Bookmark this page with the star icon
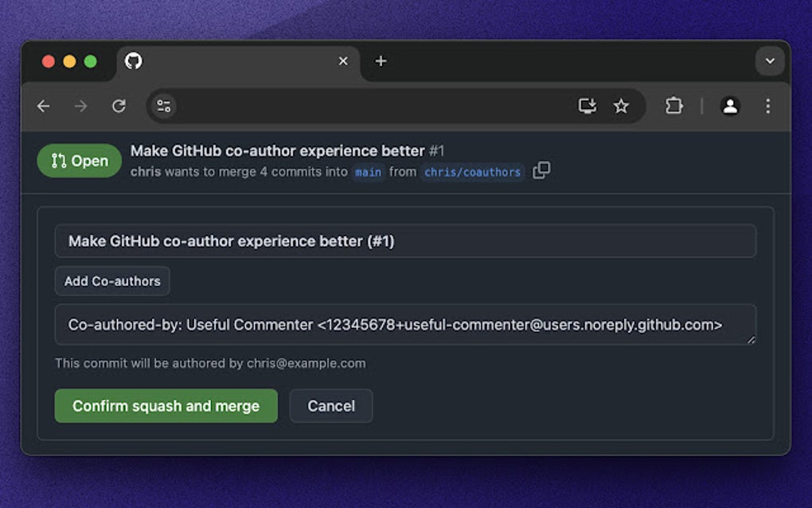 [622, 106]
